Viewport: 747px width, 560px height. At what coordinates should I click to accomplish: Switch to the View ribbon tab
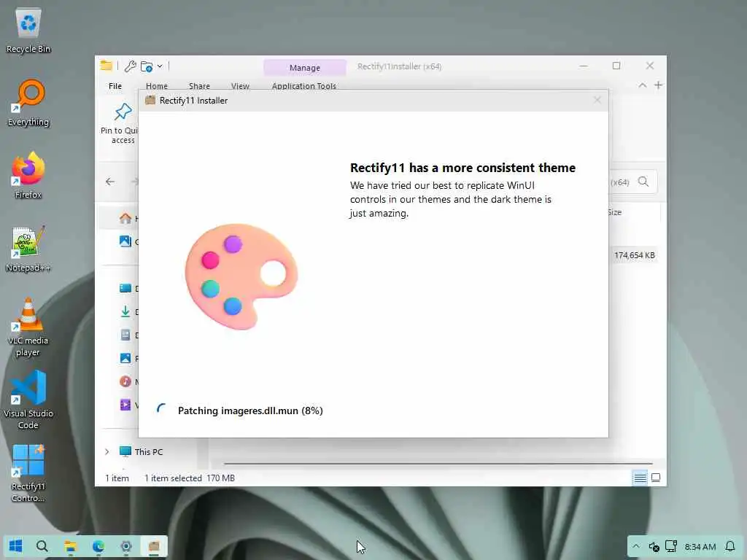click(x=240, y=86)
